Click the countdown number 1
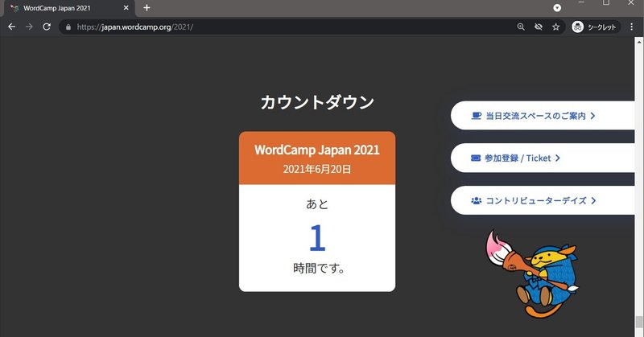644x337 pixels. (x=317, y=237)
